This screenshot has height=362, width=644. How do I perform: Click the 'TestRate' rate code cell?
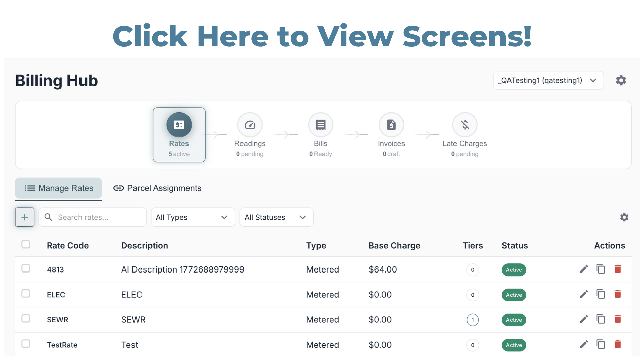click(62, 345)
